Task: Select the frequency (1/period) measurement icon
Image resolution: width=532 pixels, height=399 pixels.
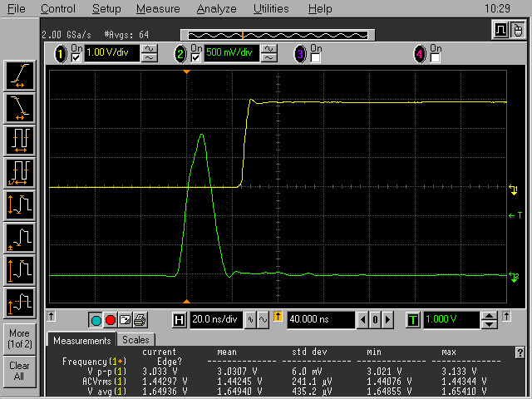Action: click(20, 173)
